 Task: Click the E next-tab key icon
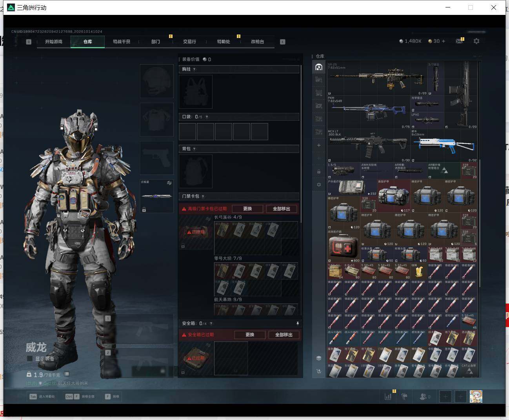(x=283, y=42)
